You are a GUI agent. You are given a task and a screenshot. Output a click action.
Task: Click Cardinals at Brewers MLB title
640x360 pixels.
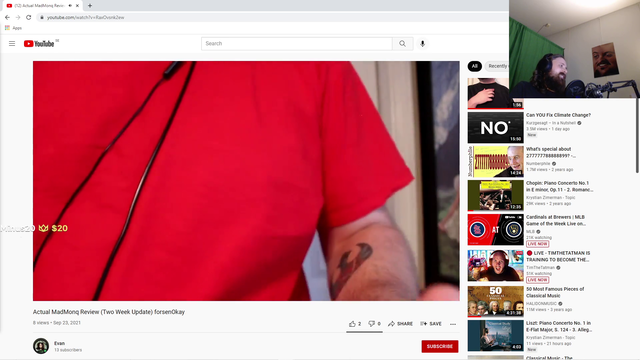pyautogui.click(x=556, y=220)
